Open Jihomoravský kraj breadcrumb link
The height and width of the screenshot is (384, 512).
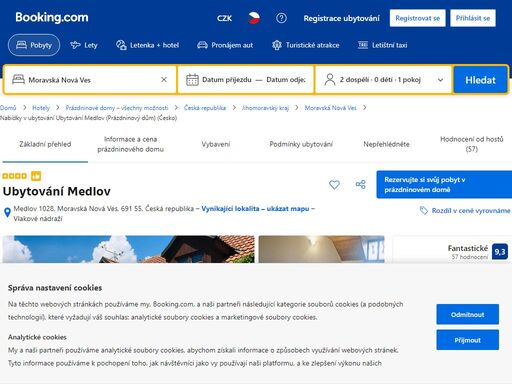pyautogui.click(x=265, y=108)
